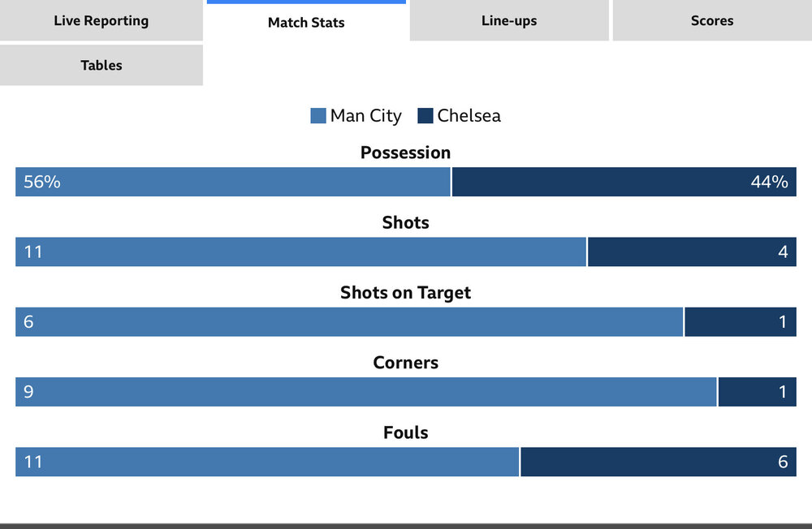Click the Chelsea legend label
Viewport: 812px width, 529px height.
[x=469, y=115]
